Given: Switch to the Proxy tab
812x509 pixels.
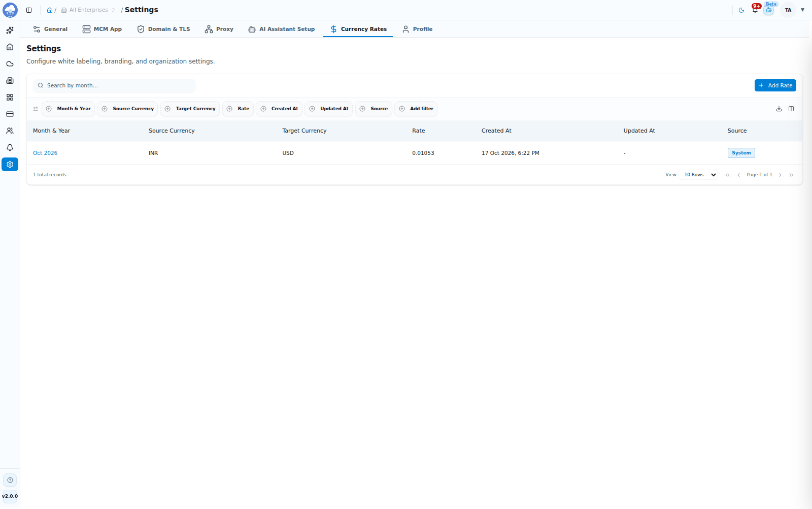Looking at the screenshot, I should point(219,29).
